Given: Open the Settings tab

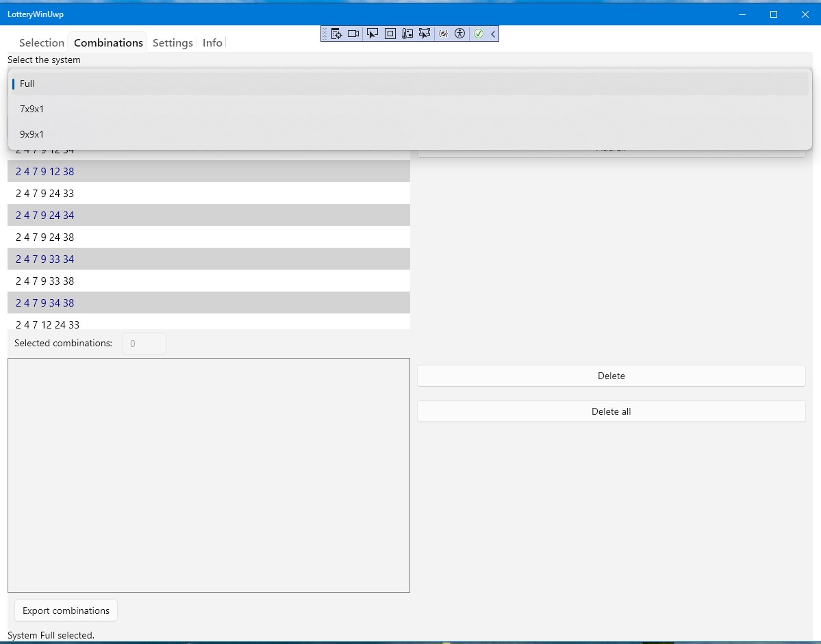Looking at the screenshot, I should [173, 43].
